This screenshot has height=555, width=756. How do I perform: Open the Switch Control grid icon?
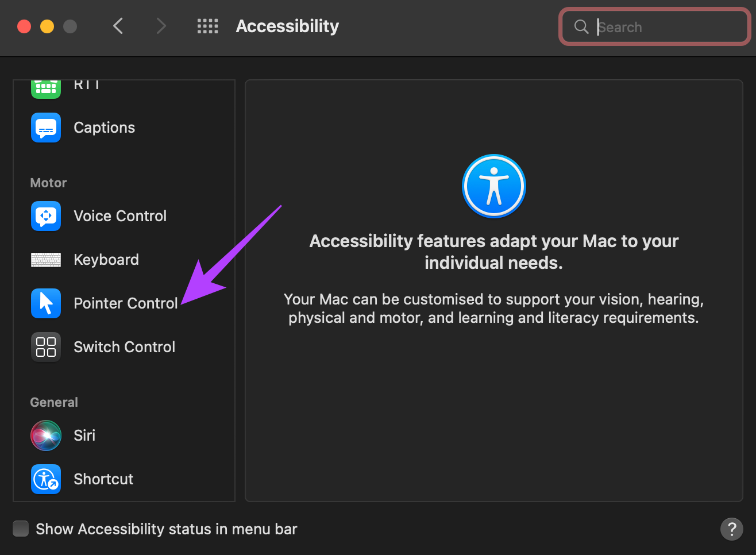[46, 347]
